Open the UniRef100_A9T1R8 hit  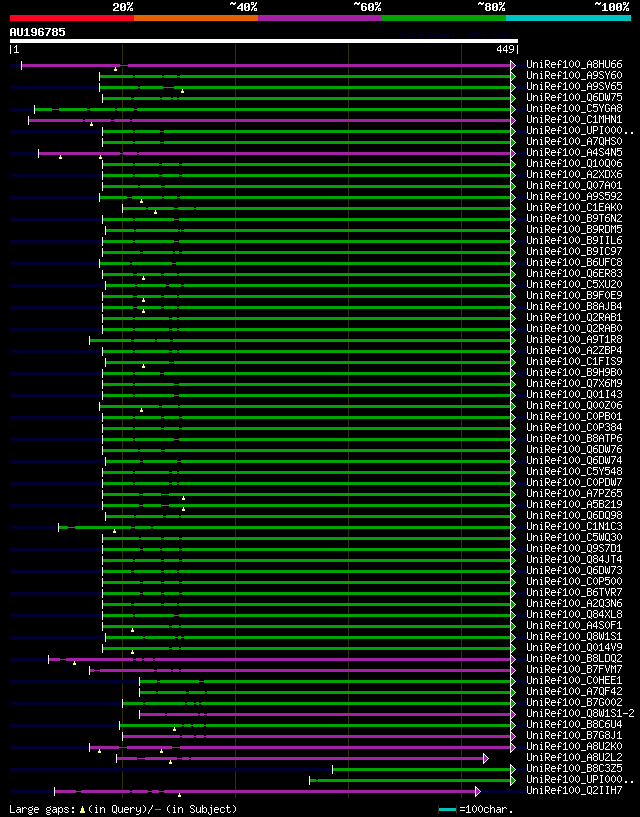click(574, 339)
